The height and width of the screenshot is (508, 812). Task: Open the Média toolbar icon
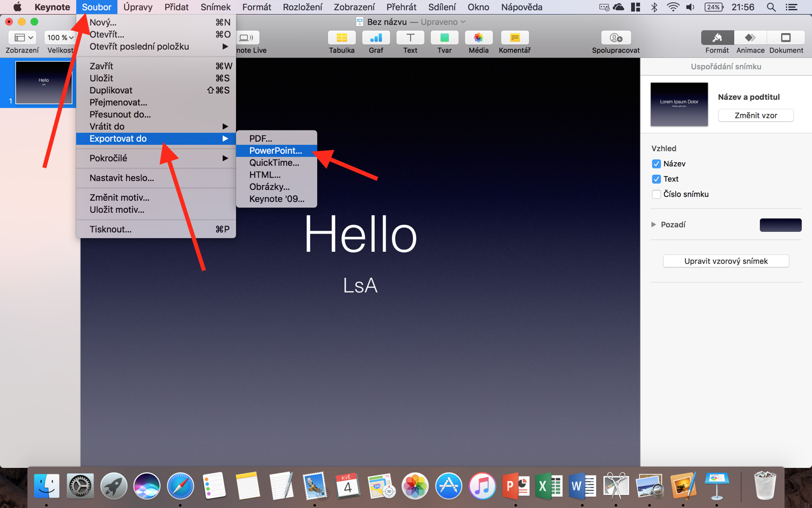479,38
